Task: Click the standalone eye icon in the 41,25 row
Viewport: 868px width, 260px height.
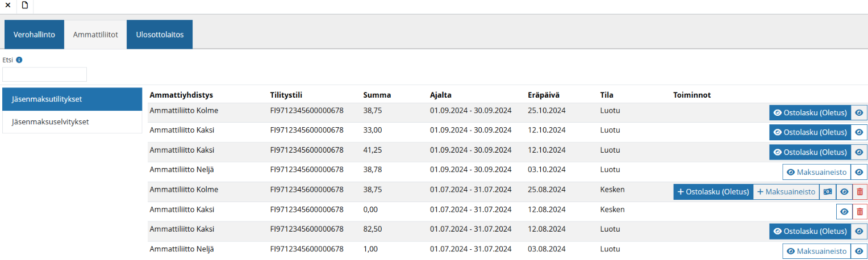Action: click(859, 152)
